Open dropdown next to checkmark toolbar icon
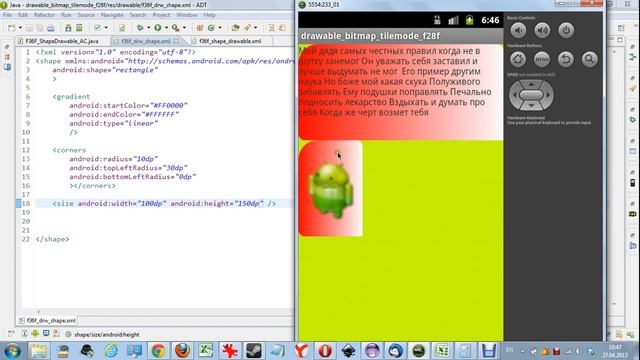640x360 pixels. coord(106,28)
